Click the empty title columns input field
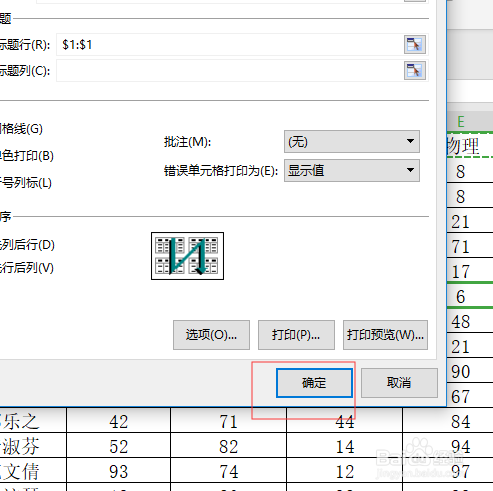The width and height of the screenshot is (493, 491). click(230, 70)
